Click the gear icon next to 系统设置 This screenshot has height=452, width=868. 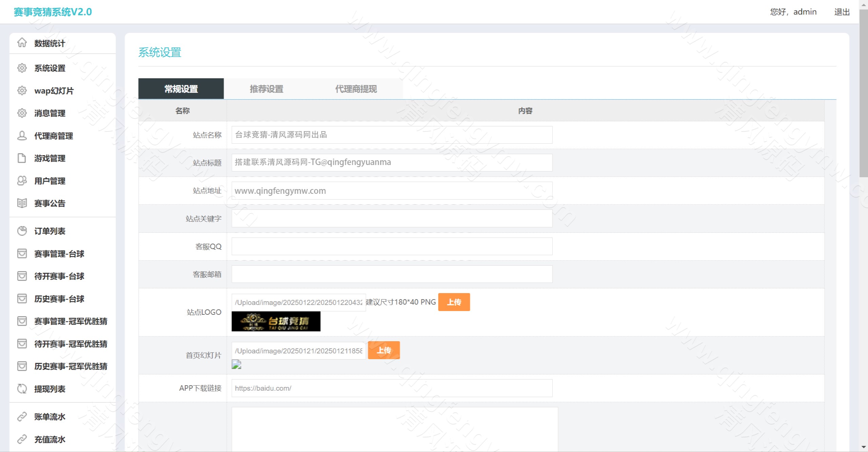[22, 68]
